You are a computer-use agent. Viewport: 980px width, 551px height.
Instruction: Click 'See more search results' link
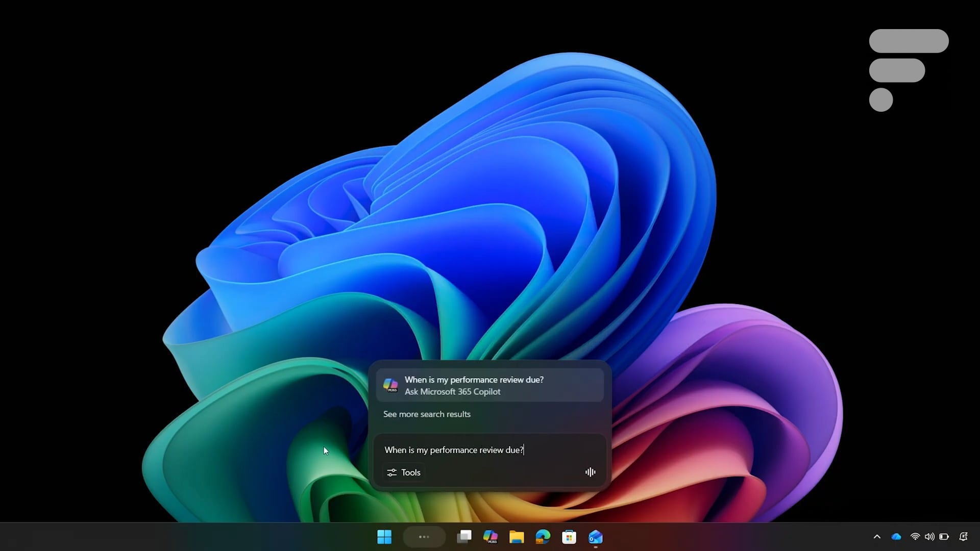pos(427,414)
